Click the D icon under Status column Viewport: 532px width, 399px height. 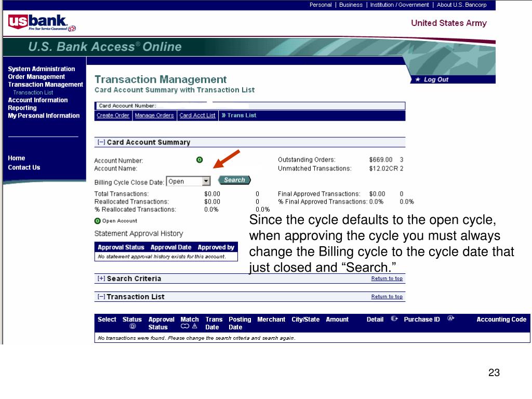click(132, 326)
